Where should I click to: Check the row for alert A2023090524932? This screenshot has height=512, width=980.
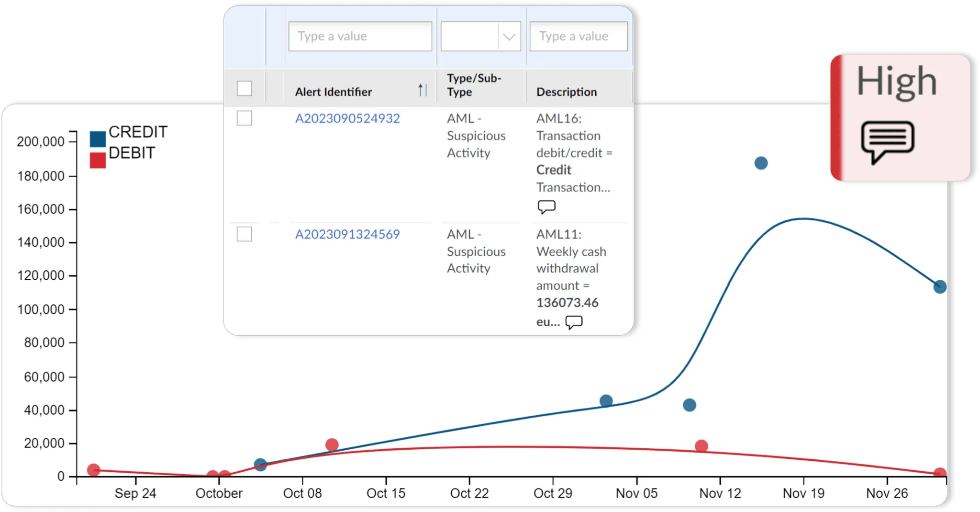click(x=244, y=118)
